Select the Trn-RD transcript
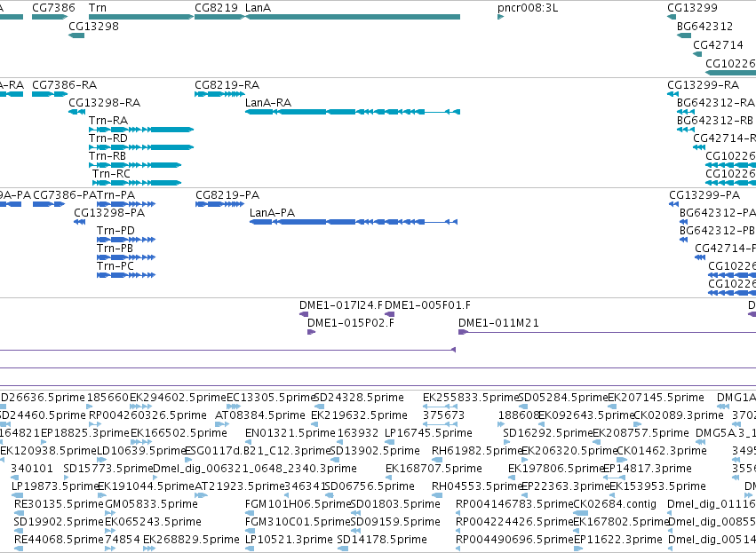This screenshot has height=553, width=756. point(141,147)
